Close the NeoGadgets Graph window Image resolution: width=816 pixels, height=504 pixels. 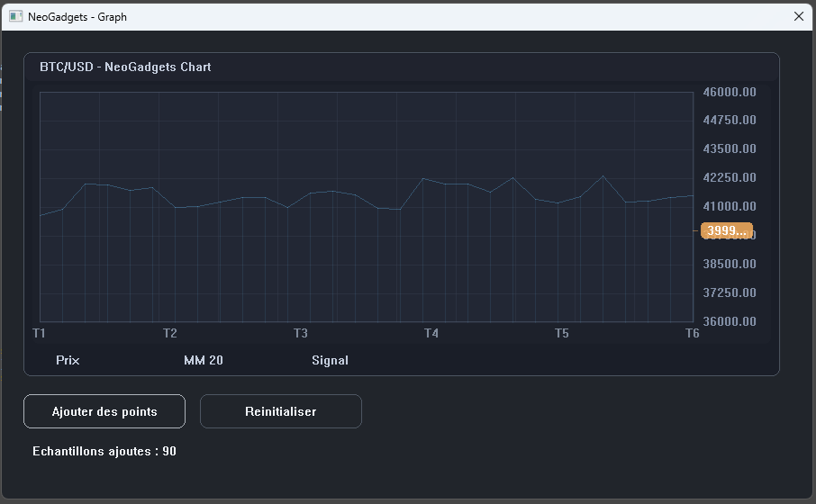tap(799, 16)
